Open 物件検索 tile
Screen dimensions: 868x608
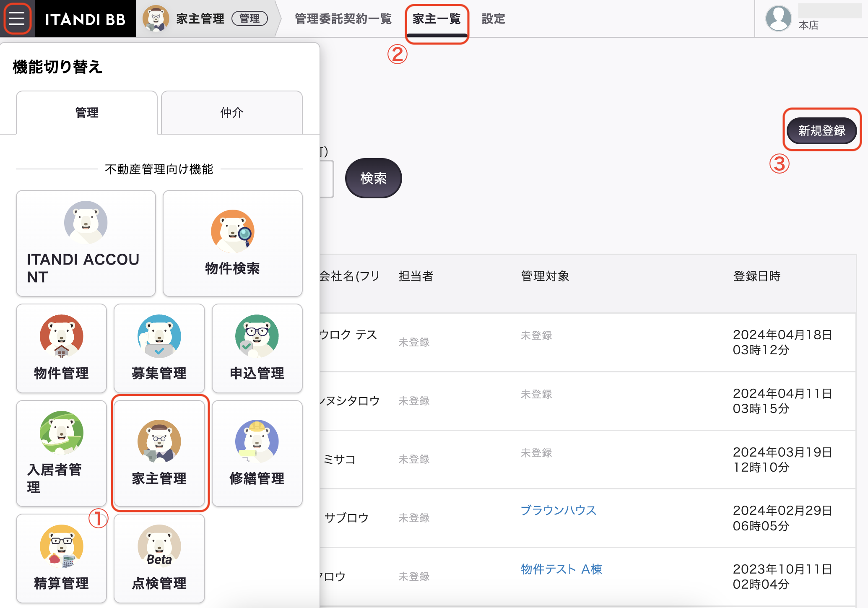pos(233,243)
